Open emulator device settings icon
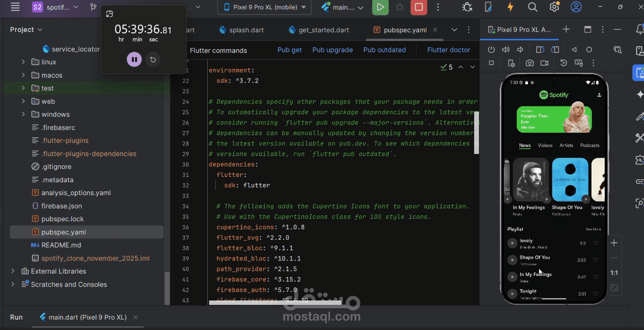The height and width of the screenshot is (330, 644). [x=511, y=63]
